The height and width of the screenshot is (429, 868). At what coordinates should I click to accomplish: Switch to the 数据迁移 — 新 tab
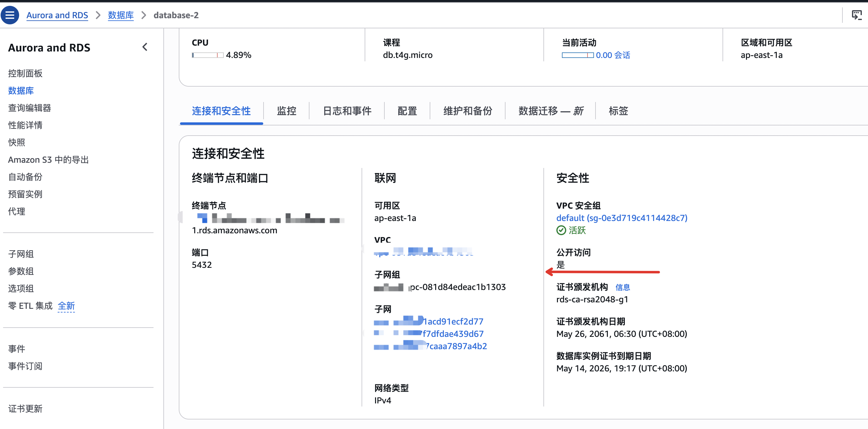coord(551,111)
